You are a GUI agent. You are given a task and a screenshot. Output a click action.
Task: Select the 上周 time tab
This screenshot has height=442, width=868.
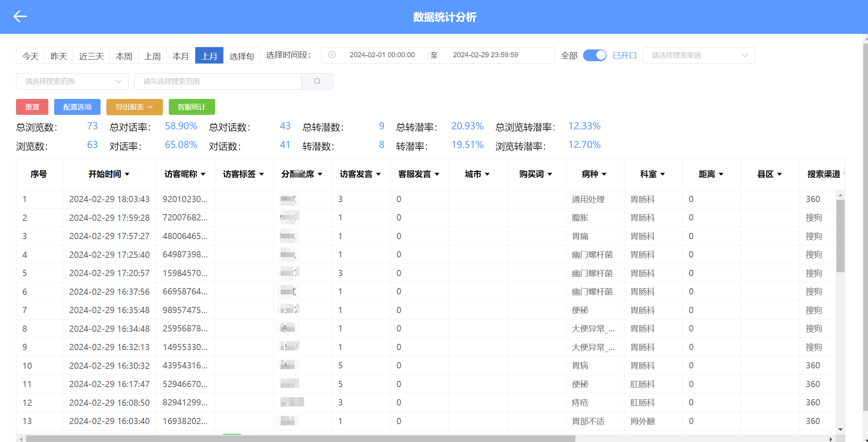coord(152,56)
